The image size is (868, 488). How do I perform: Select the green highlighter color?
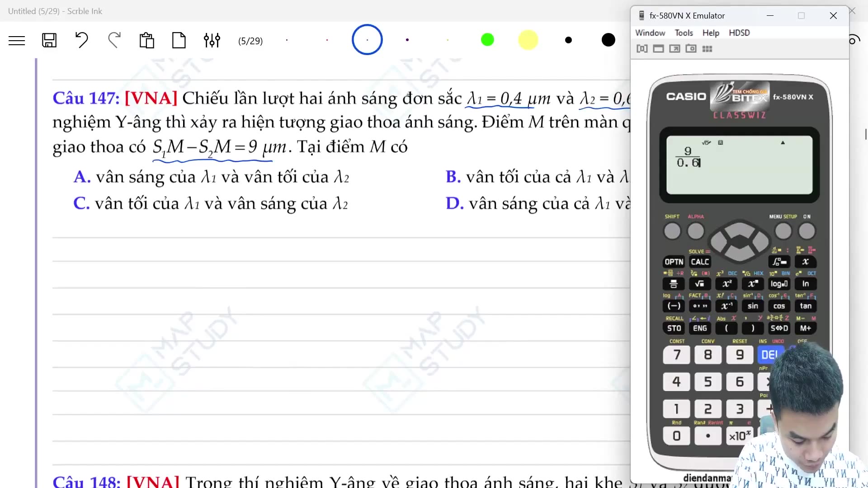click(487, 40)
